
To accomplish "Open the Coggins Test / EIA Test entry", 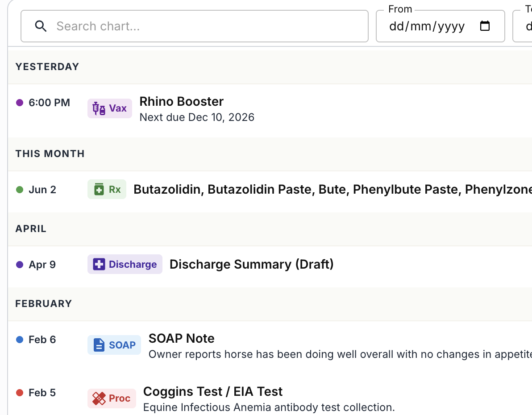I will pyautogui.click(x=213, y=392).
